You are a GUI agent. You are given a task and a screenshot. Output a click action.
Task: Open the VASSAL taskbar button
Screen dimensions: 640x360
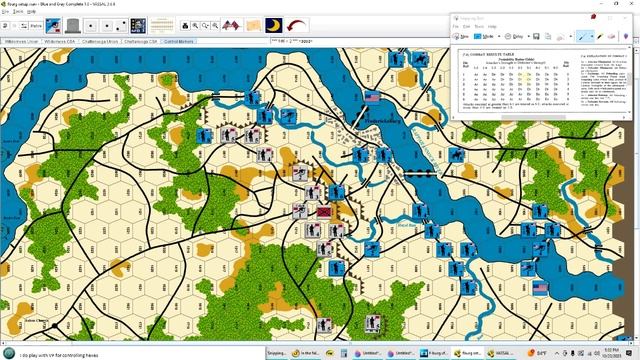pyautogui.click(x=500, y=353)
